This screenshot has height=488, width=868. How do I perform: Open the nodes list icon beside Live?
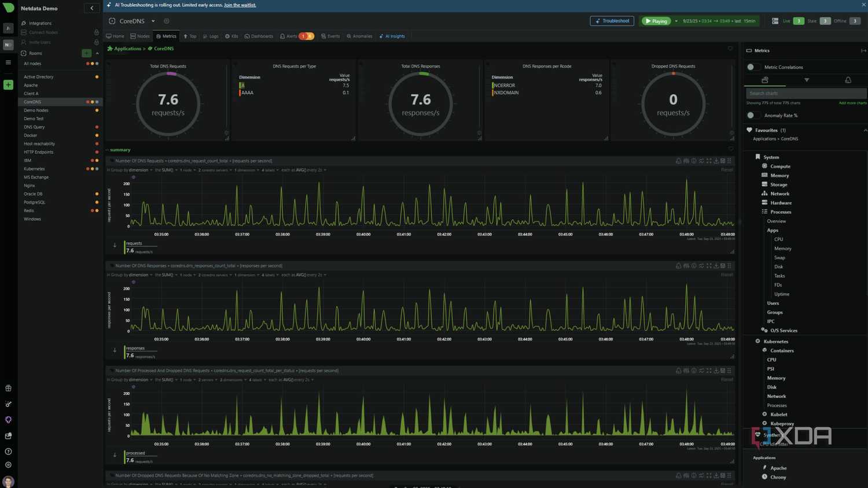point(775,21)
